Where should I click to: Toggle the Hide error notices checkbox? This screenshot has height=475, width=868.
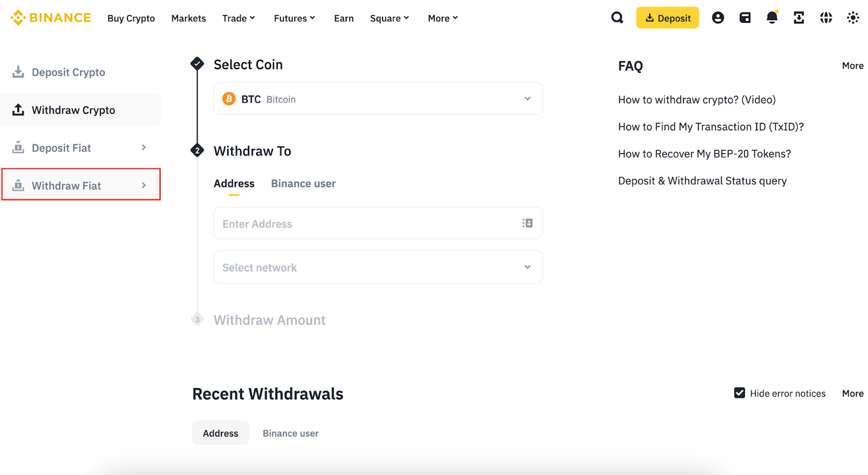739,393
